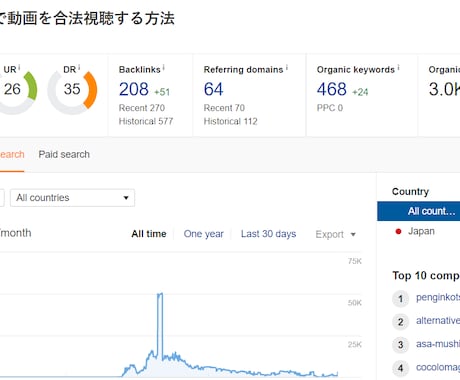Expand the Export dropdown menu
The image size is (460, 380).
click(335, 234)
